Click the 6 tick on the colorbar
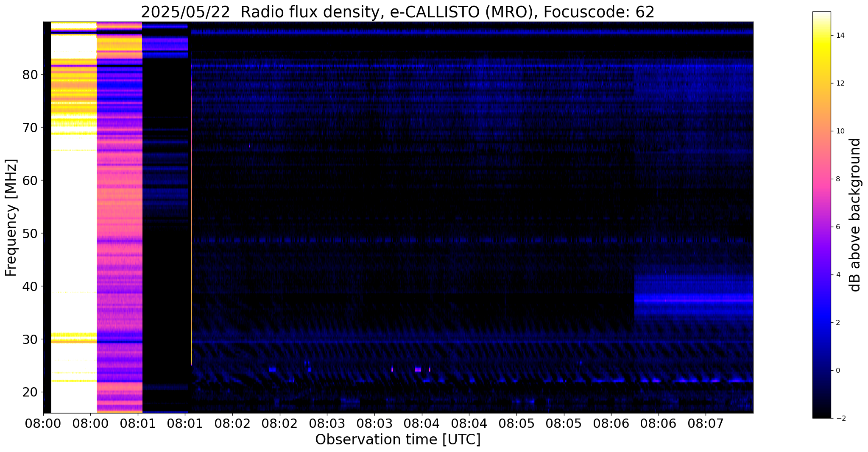The width and height of the screenshot is (868, 452). click(837, 227)
